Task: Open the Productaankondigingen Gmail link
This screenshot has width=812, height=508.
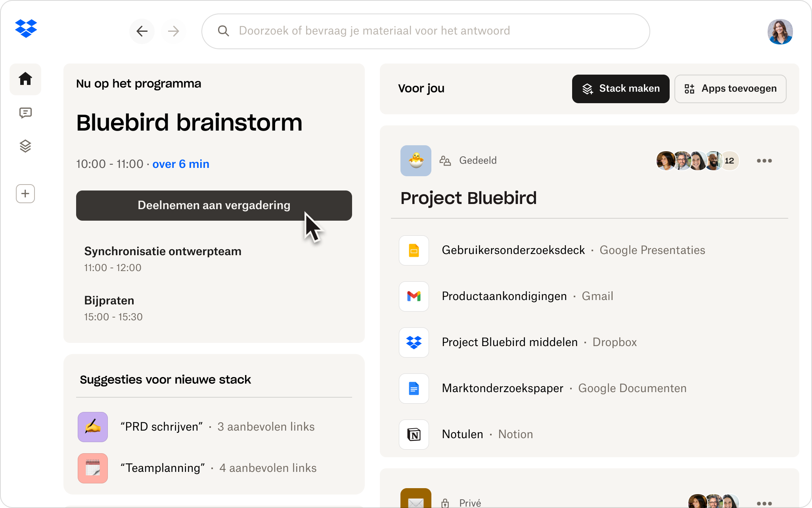Action: (x=504, y=296)
